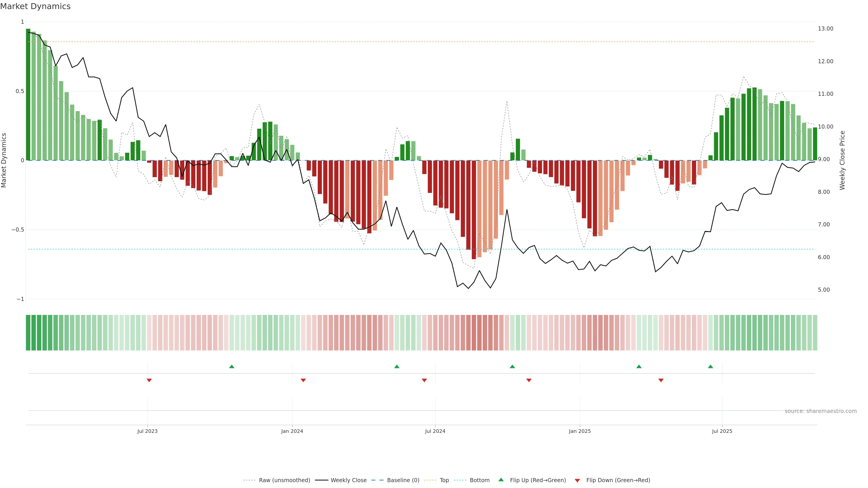Toggle the Weekly Close legend entry
This screenshot has width=868, height=488.
(348, 480)
